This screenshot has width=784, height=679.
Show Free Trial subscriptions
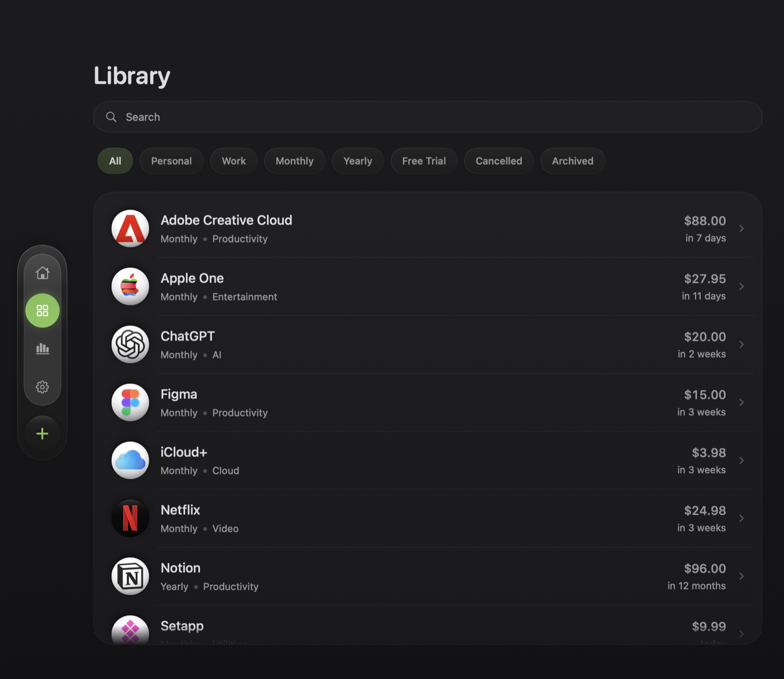click(424, 161)
